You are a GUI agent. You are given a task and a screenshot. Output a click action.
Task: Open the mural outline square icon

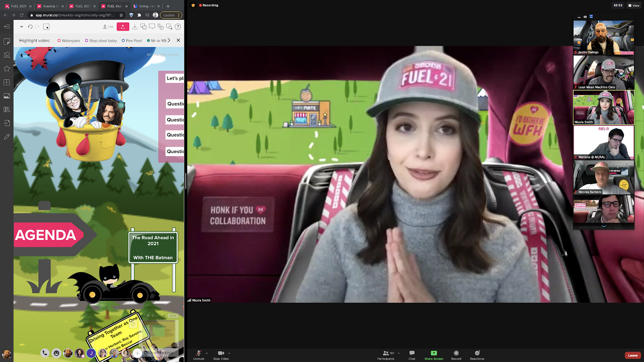point(46,27)
